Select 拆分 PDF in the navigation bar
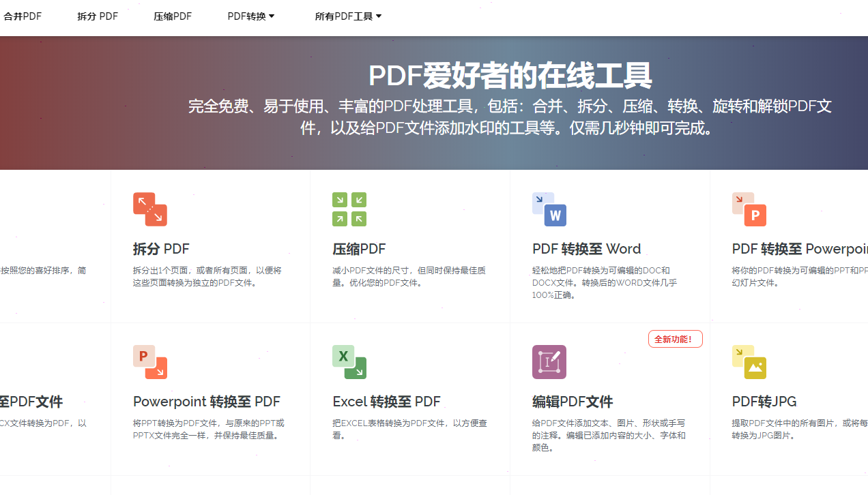Screen dimensions: 868x495 tap(97, 16)
